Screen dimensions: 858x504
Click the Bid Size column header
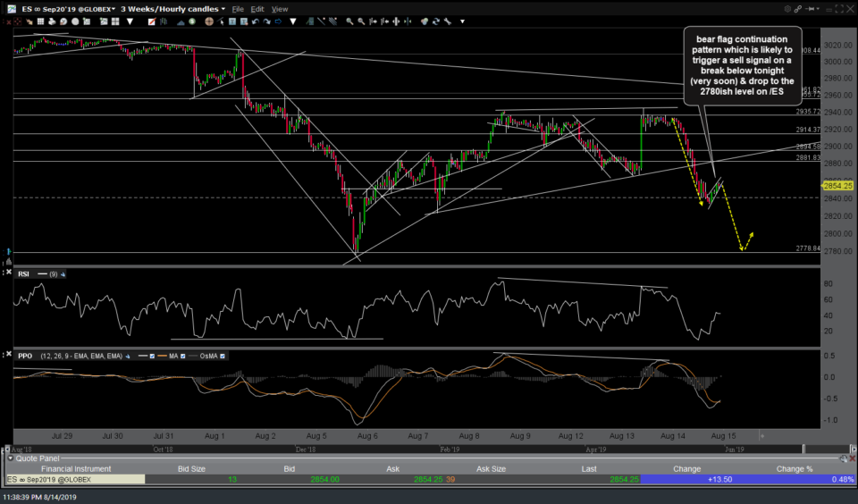(191, 469)
